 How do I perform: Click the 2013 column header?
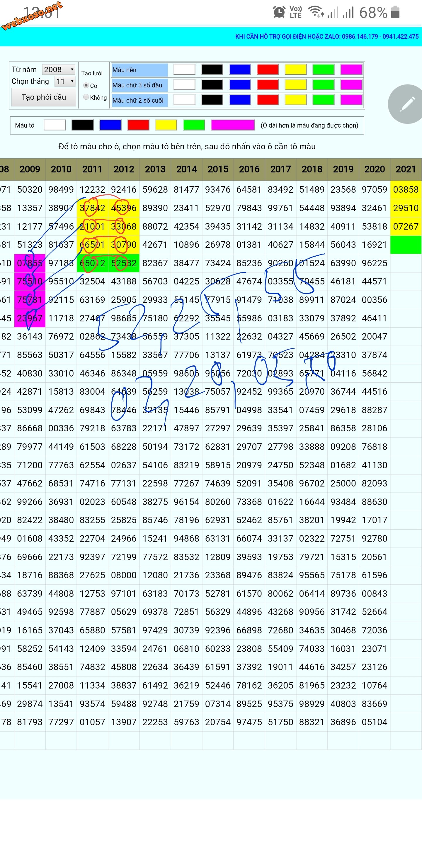(155, 169)
